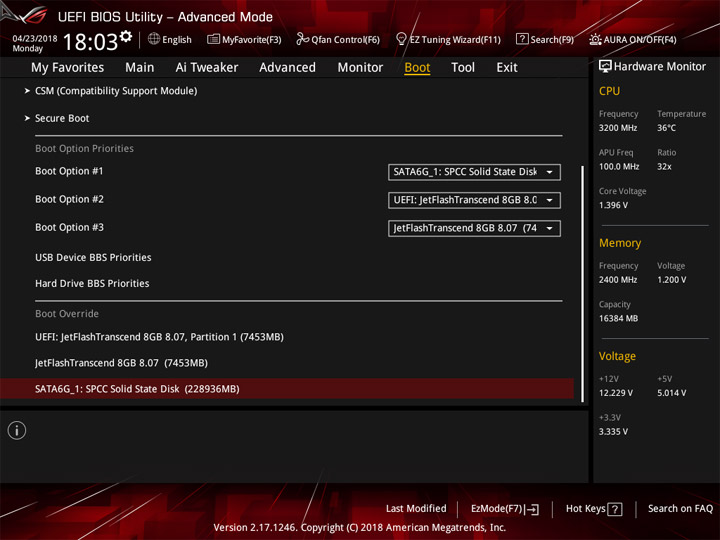
Task: Click the Hardware Monitor title
Action: [x=660, y=67]
